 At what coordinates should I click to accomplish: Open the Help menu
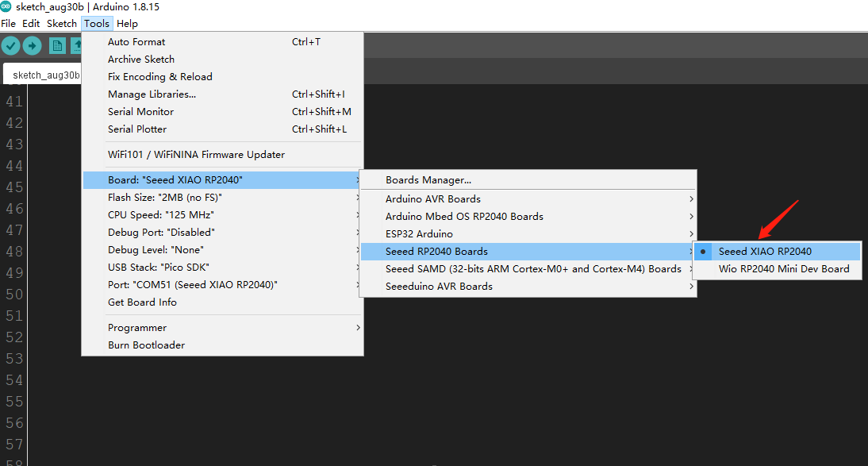[127, 23]
